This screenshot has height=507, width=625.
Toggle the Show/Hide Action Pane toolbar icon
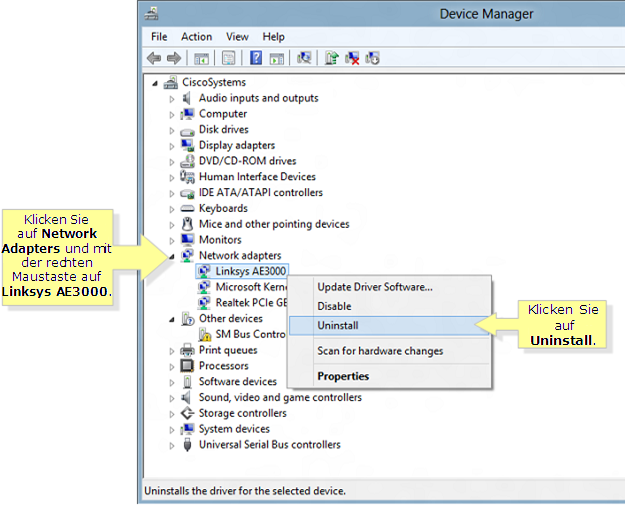click(x=277, y=59)
